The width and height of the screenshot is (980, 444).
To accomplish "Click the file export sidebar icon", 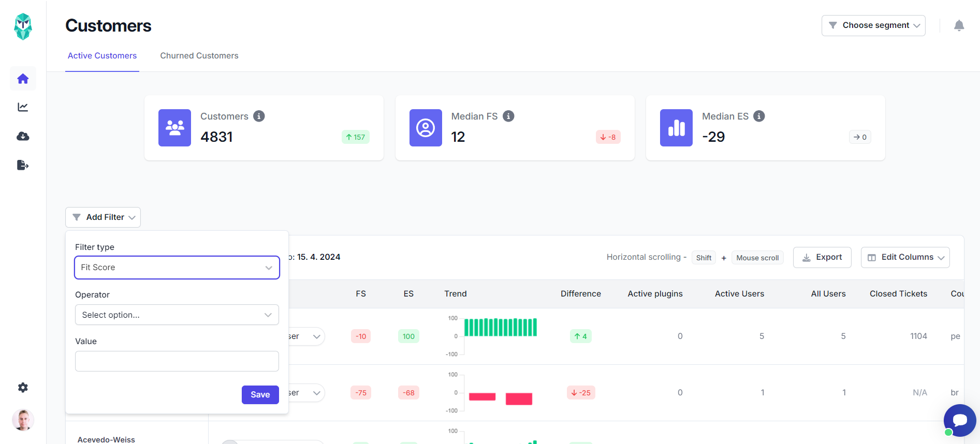I will [x=23, y=165].
